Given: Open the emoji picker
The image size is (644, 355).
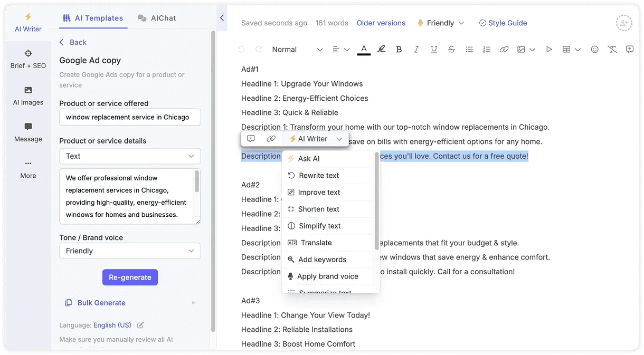Looking at the screenshot, I should tap(594, 50).
